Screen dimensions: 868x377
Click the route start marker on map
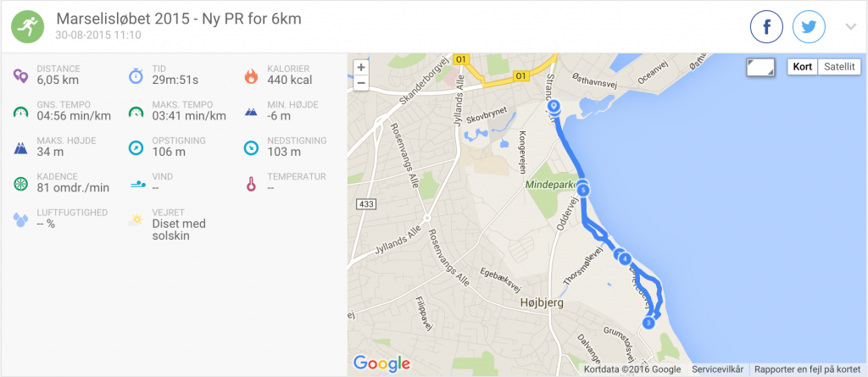[554, 108]
